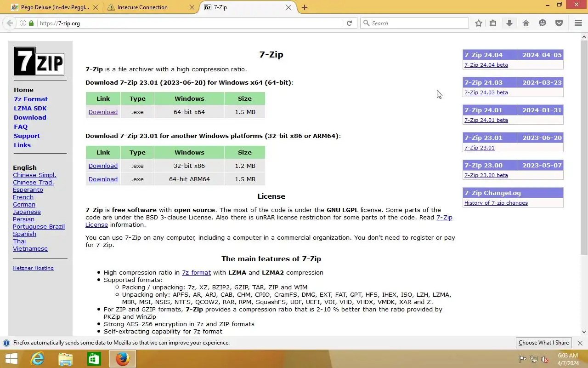Screen dimensions: 588x368
Task: Download the 64-bit x64 installer
Action: tap(103, 112)
